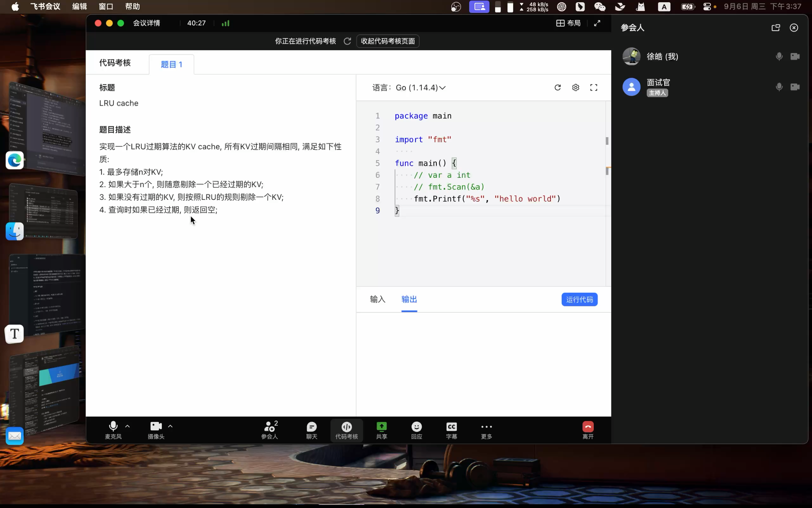Open the 飞书会议 menu
Image resolution: width=812 pixels, height=508 pixels.
pos(45,6)
